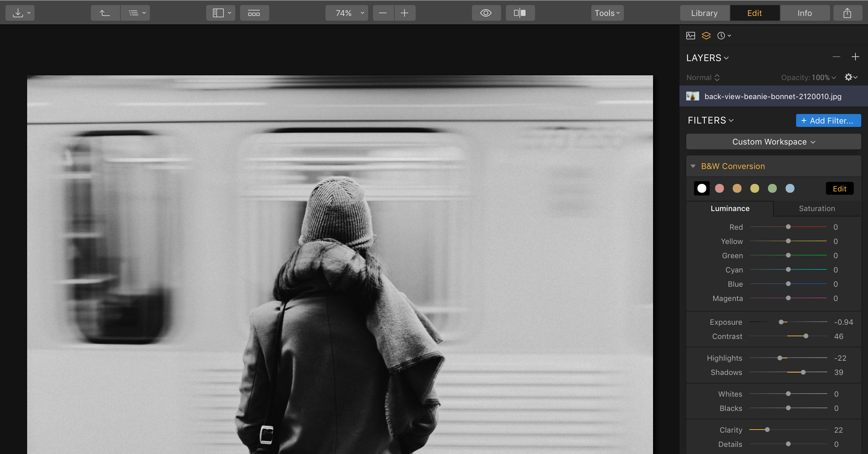This screenshot has width=868, height=454.
Task: Click the Share icon in the toolbar
Action: tap(847, 13)
